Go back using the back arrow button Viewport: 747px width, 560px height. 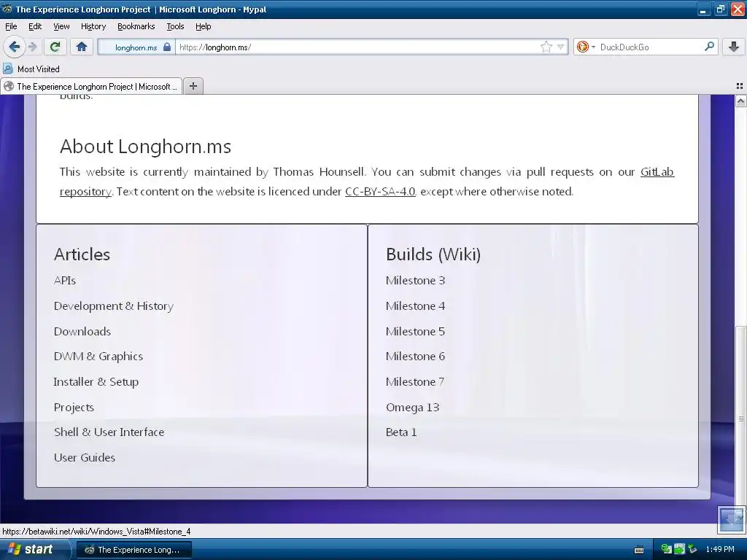tap(15, 47)
